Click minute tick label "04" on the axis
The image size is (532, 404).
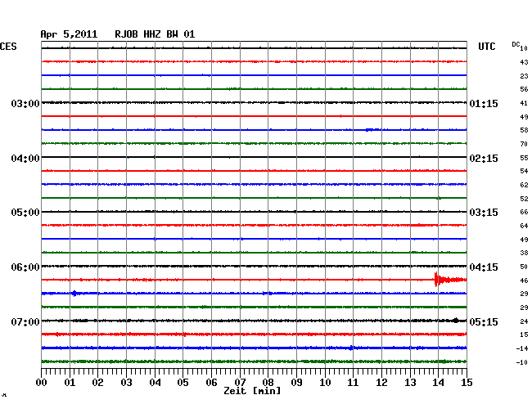(155, 382)
